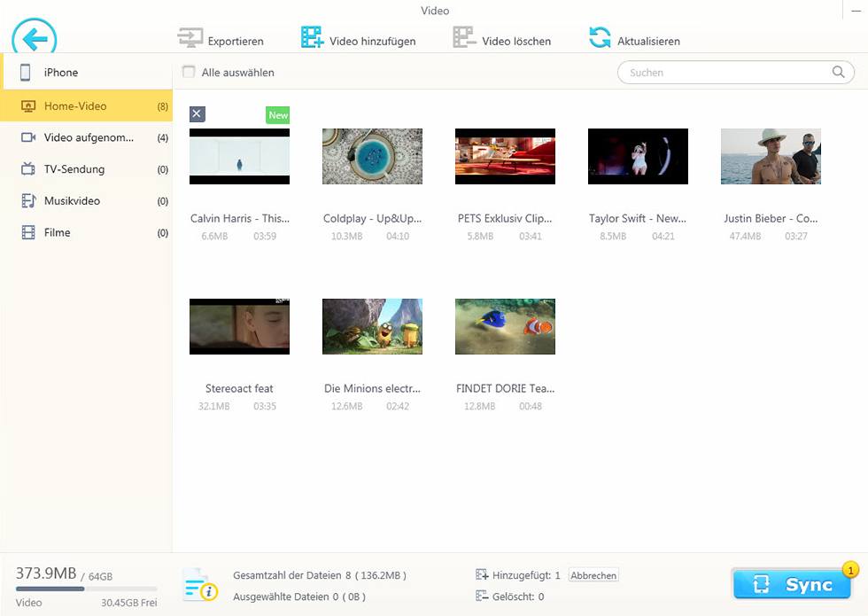Click the title Die Minions electr...
The image size is (868, 616).
pos(372,388)
